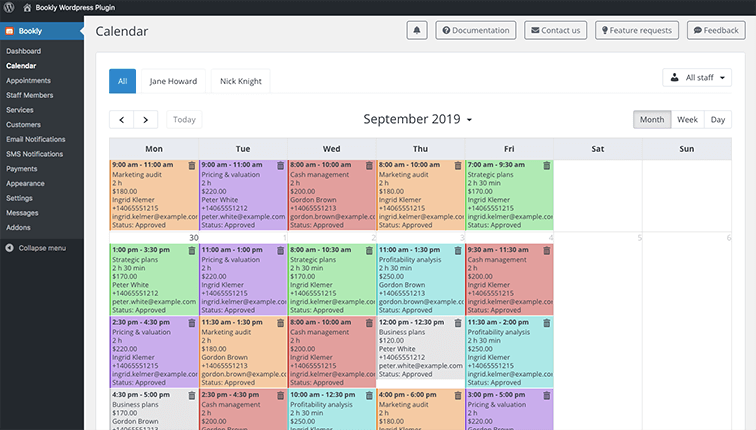Click the Mon column header
Viewport: 756px width, 430px height.
pos(154,149)
